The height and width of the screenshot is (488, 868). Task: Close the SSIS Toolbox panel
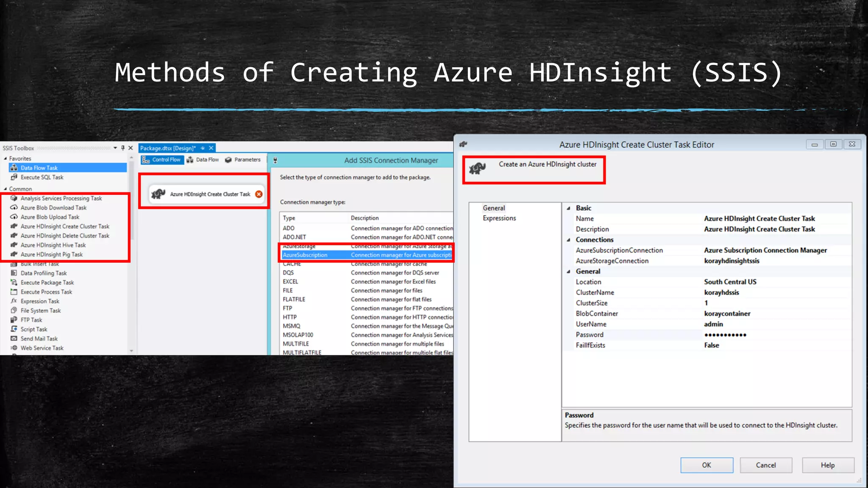click(x=131, y=148)
